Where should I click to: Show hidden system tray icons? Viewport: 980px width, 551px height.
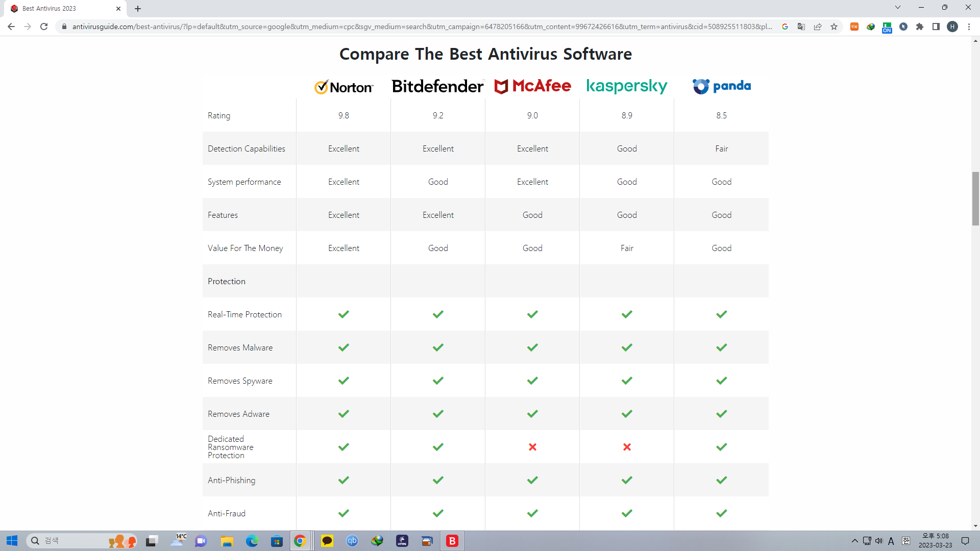point(854,541)
